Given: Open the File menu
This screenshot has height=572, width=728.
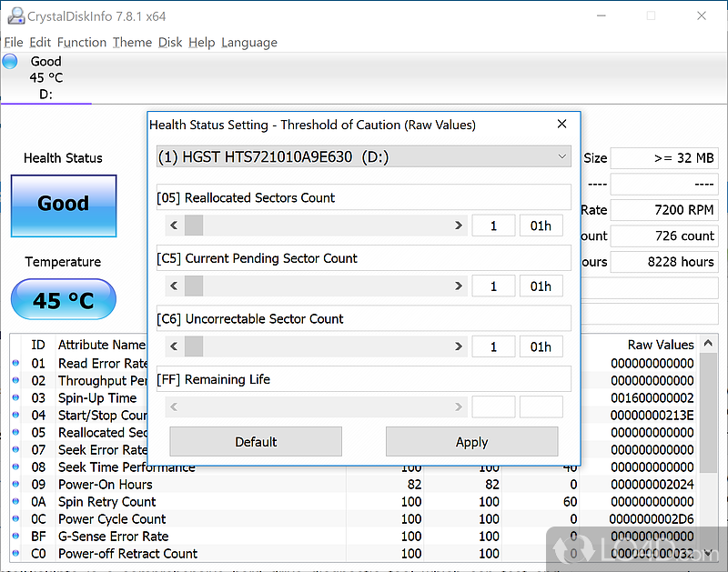Looking at the screenshot, I should pos(14,42).
